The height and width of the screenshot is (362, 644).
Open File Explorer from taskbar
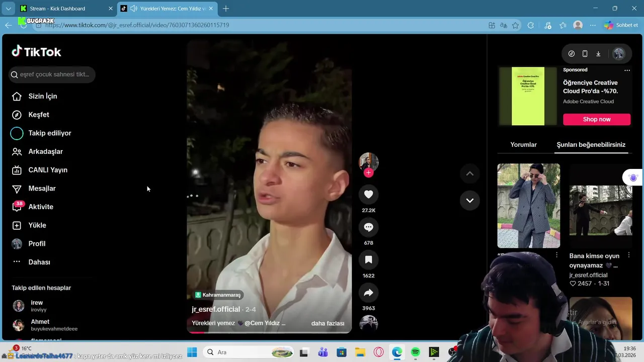click(360, 352)
